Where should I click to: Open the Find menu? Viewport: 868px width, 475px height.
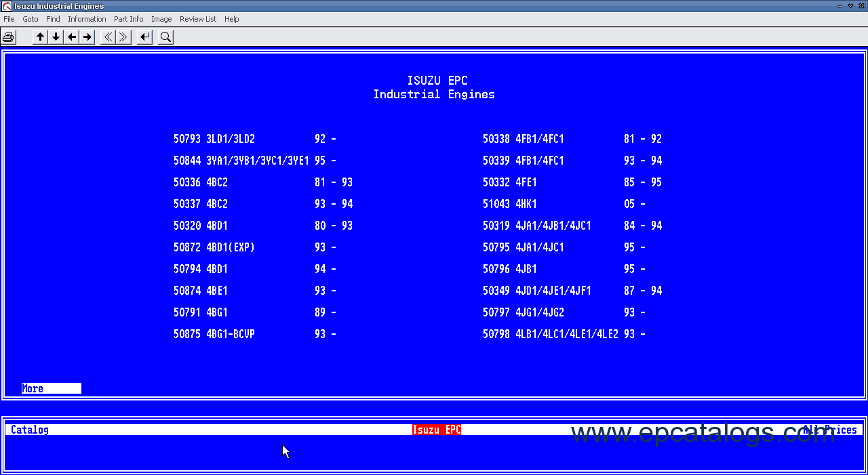pos(53,19)
